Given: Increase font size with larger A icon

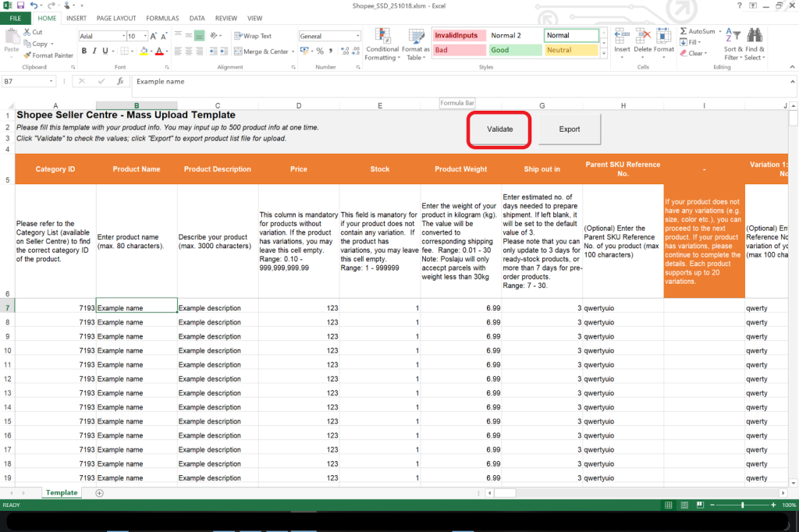Looking at the screenshot, I should tap(154, 36).
